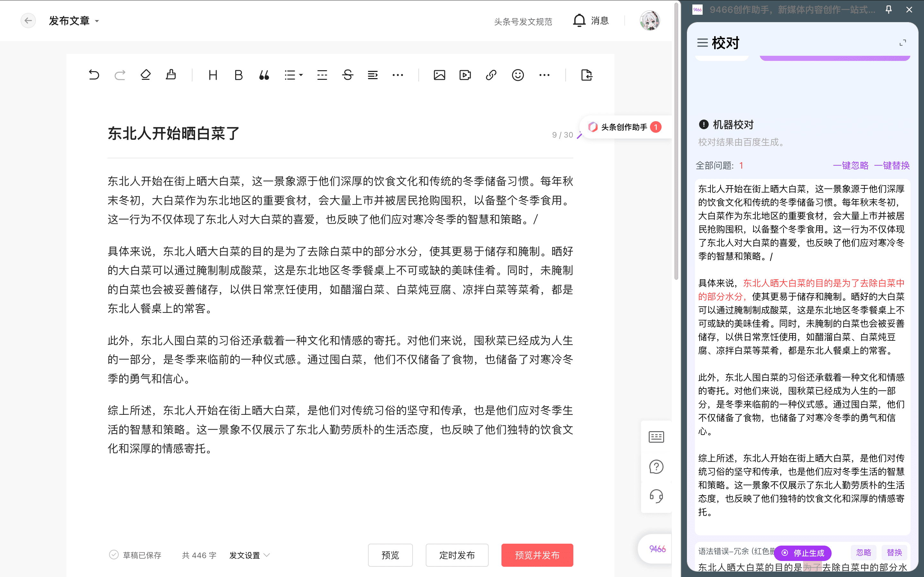Insert a video using play icon
The height and width of the screenshot is (577, 924).
[x=465, y=75]
